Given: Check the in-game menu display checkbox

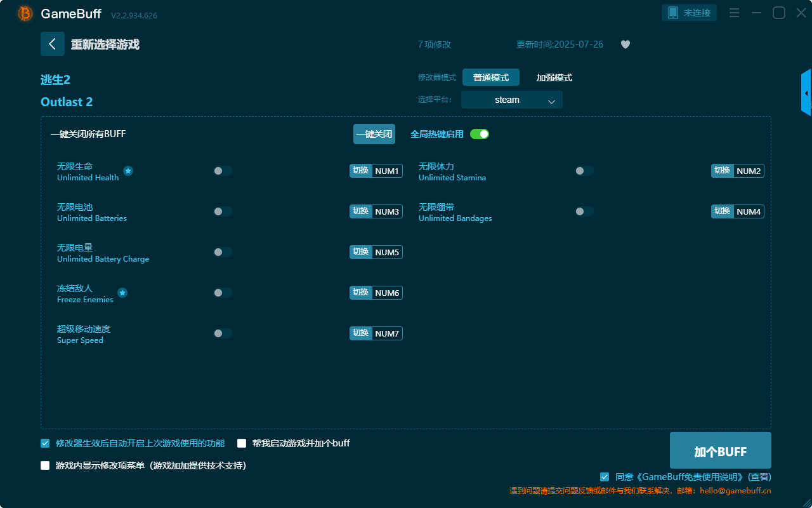Looking at the screenshot, I should tap(45, 465).
